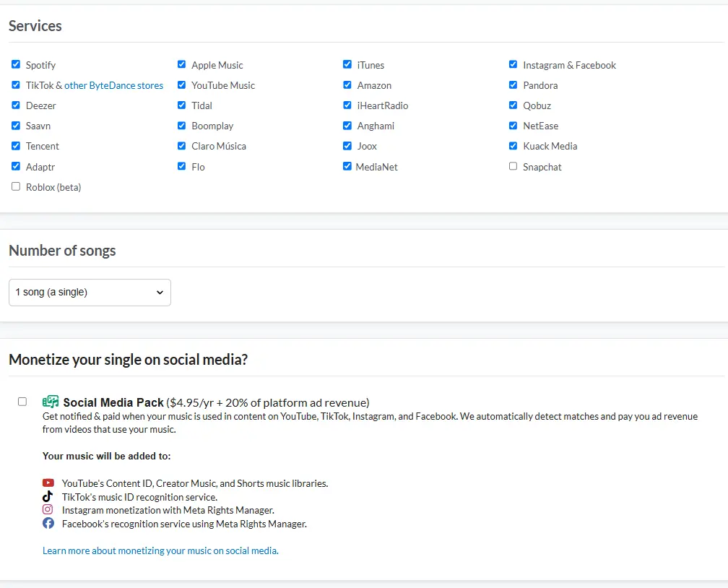Click the YouTube logo icon
The width and height of the screenshot is (728, 588).
coord(48,483)
